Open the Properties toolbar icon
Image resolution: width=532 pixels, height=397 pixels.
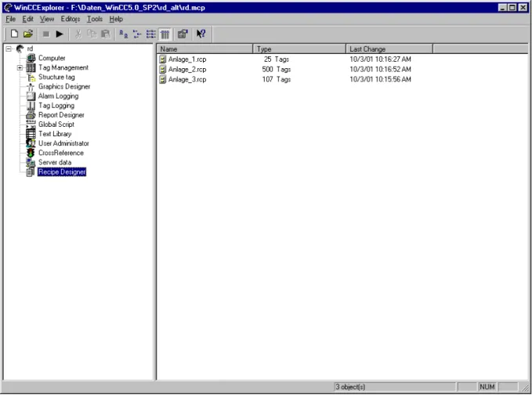pyautogui.click(x=183, y=34)
